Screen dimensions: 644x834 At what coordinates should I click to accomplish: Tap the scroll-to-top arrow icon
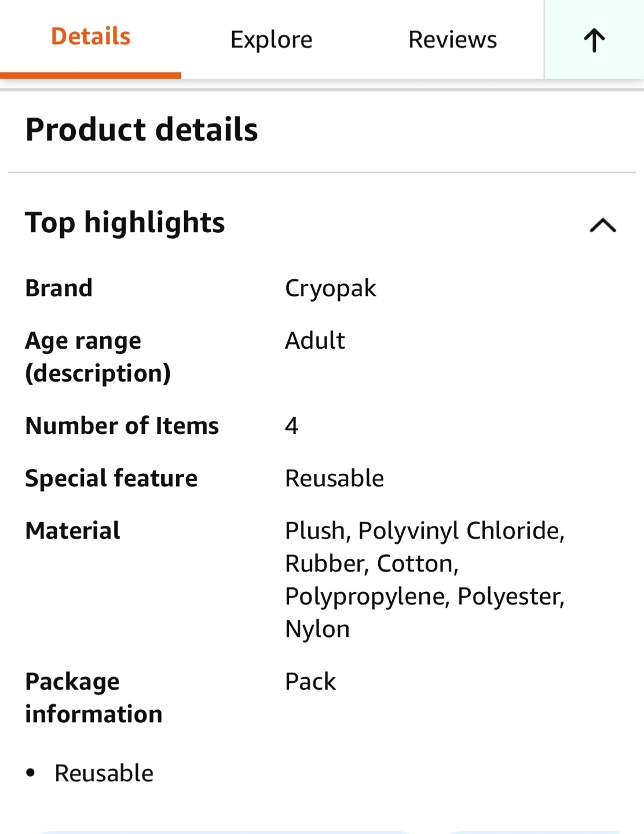(594, 40)
